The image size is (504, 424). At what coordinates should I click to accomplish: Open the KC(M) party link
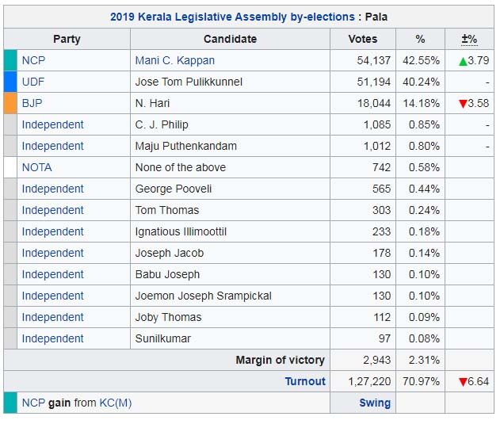point(116,403)
